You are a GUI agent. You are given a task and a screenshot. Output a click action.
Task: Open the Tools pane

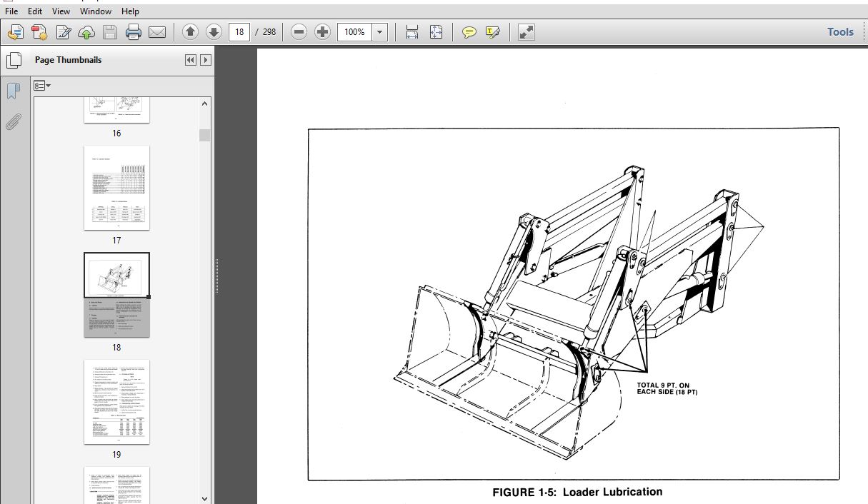(840, 32)
